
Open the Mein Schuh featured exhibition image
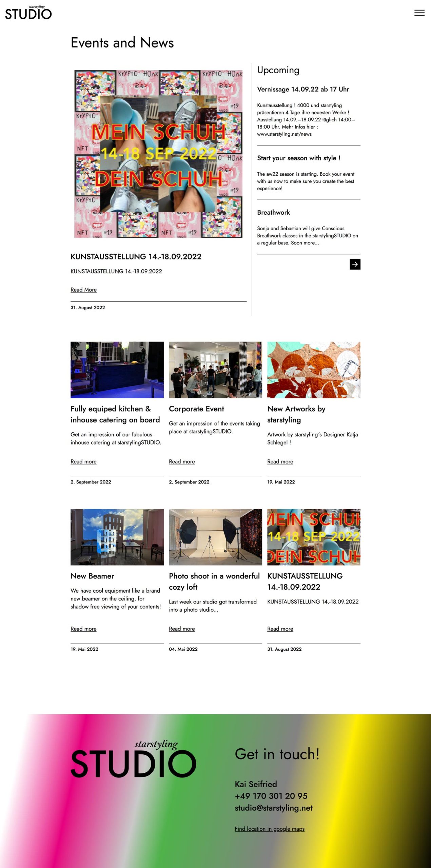point(158,154)
